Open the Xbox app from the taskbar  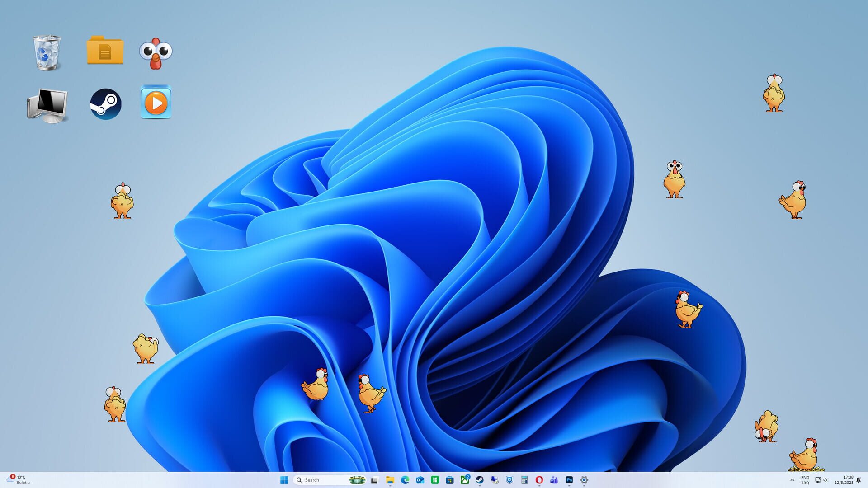[465, 480]
